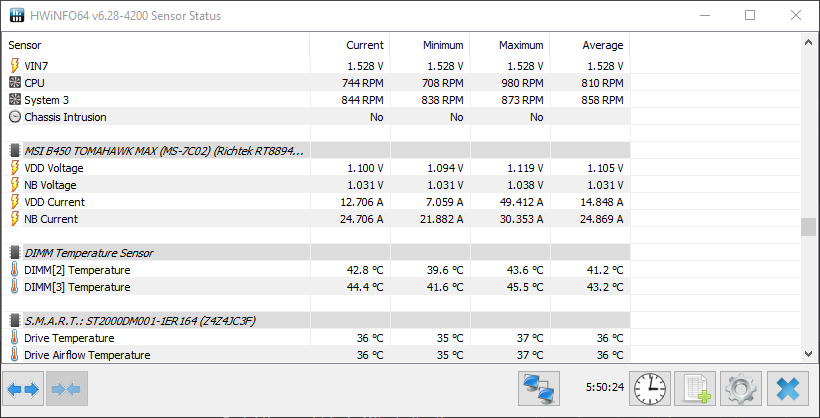
Task: Select the DIMM[3] Temperature label
Action: point(77,287)
